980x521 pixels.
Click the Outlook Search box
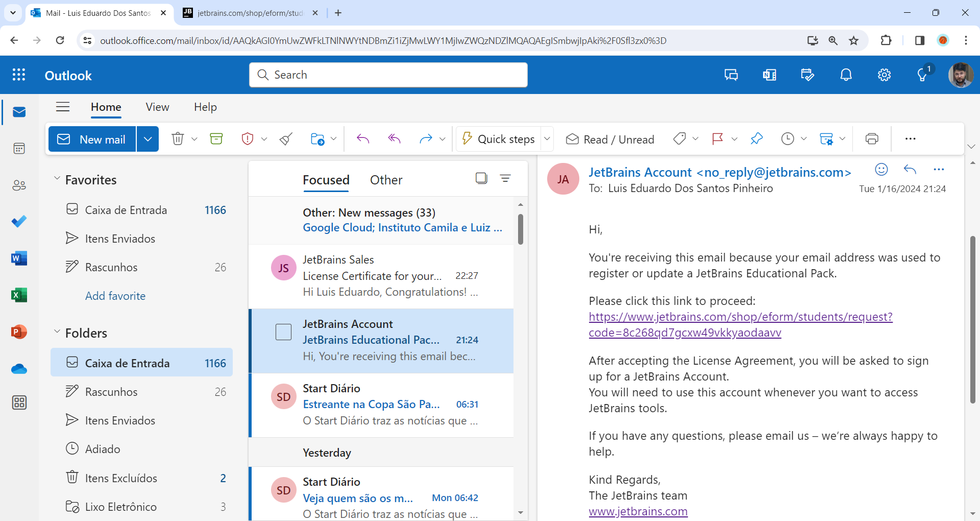coord(388,75)
